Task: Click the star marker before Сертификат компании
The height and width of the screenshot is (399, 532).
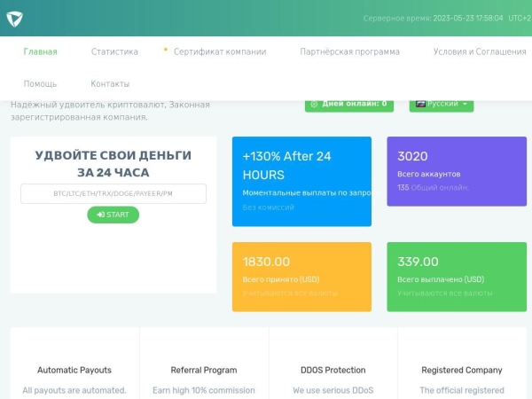Action: click(x=166, y=51)
